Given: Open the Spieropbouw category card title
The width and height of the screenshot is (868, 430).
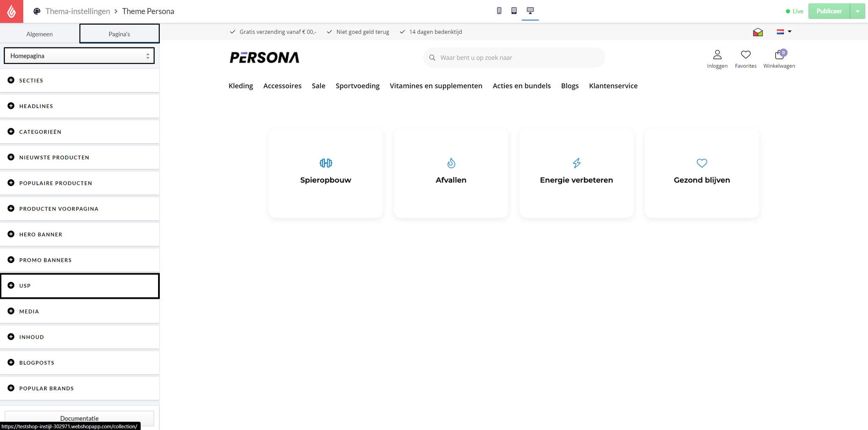Looking at the screenshot, I should coord(325,180).
